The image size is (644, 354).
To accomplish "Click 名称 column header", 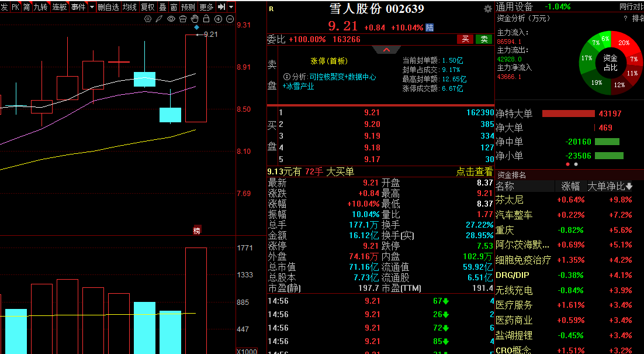I will (505, 186).
